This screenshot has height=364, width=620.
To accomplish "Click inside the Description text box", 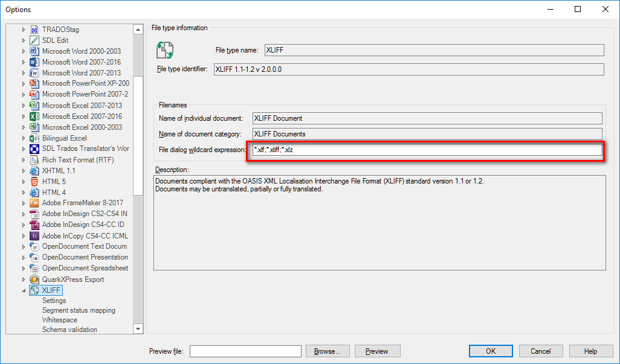I will point(379,223).
